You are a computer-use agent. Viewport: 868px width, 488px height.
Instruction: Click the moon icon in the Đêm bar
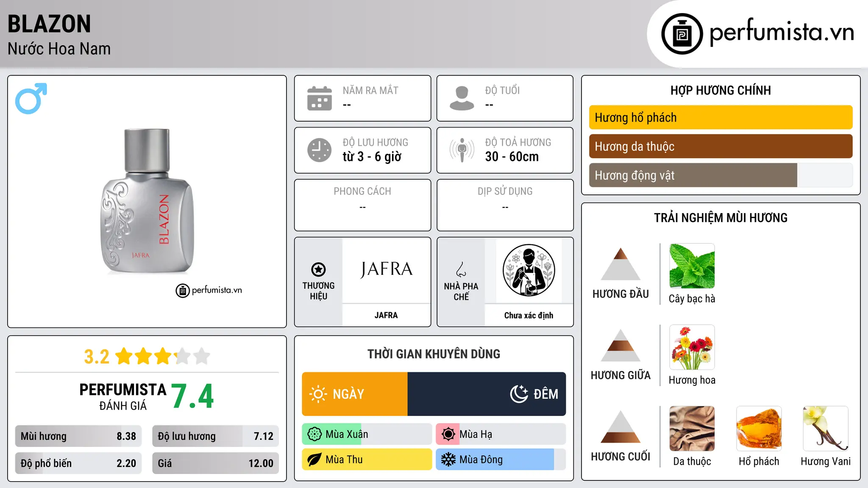[x=519, y=394]
